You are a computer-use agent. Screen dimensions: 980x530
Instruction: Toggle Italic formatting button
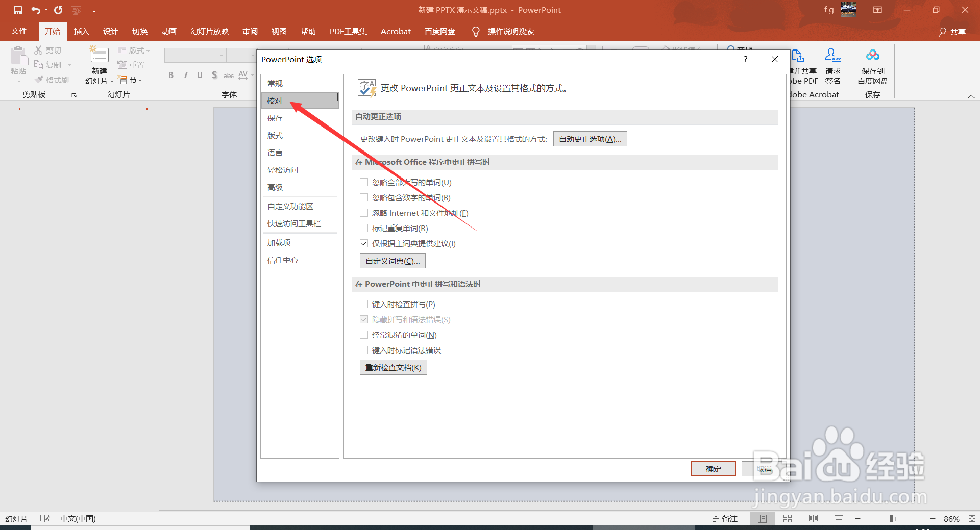(x=186, y=75)
